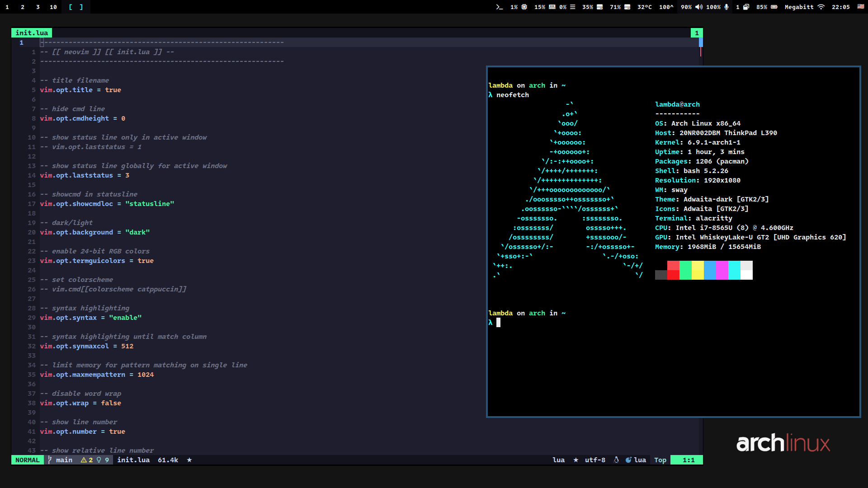Click the cyan color block in neofetch
Viewport: 868px width, 488px height.
[x=734, y=270]
